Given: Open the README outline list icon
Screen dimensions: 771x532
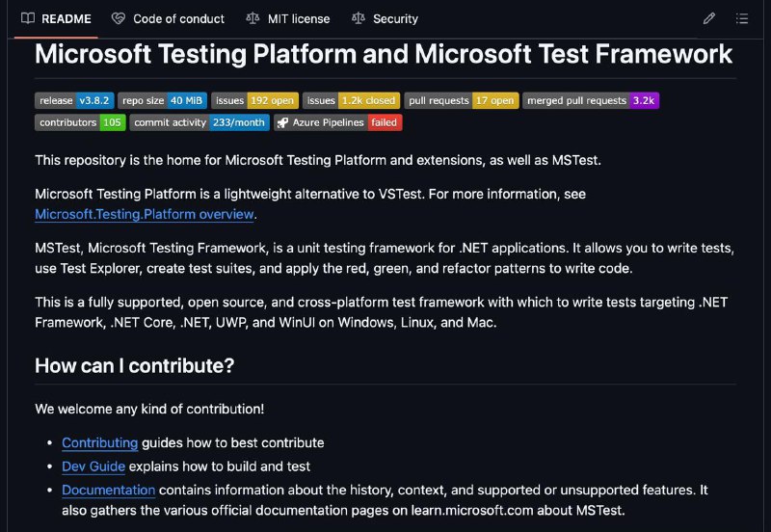Looking at the screenshot, I should pyautogui.click(x=741, y=18).
